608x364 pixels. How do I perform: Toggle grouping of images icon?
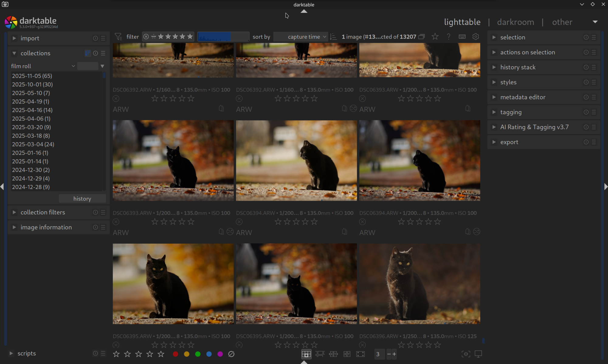point(422,37)
